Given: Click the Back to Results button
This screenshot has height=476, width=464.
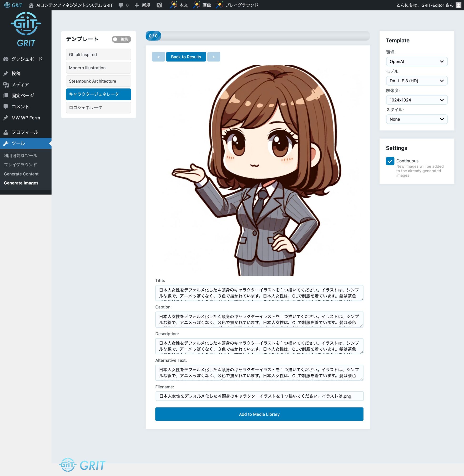Looking at the screenshot, I should 186,57.
